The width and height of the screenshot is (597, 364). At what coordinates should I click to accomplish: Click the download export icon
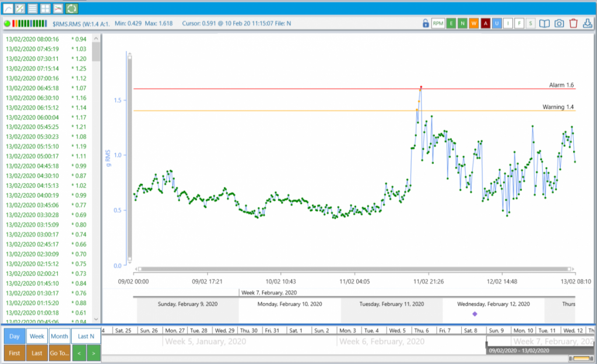588,23
